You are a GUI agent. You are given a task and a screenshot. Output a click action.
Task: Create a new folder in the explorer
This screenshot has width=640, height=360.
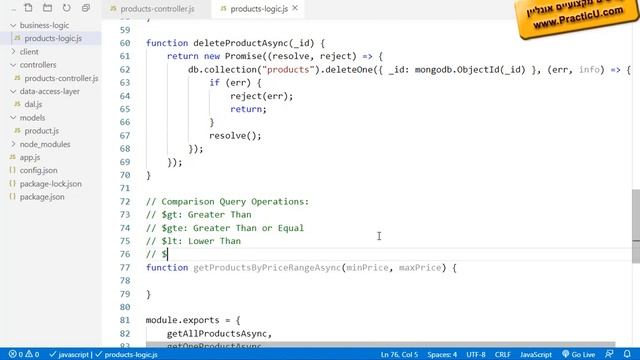(x=47, y=8)
